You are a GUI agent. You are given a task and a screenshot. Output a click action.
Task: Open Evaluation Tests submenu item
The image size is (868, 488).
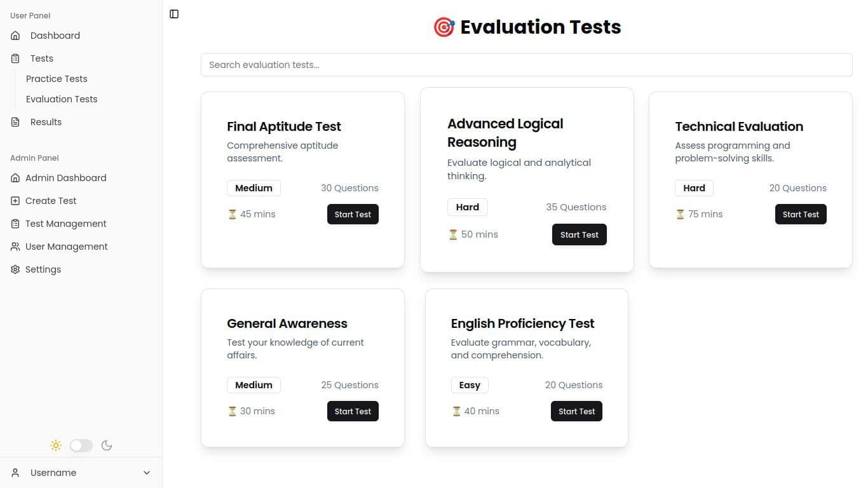point(62,99)
